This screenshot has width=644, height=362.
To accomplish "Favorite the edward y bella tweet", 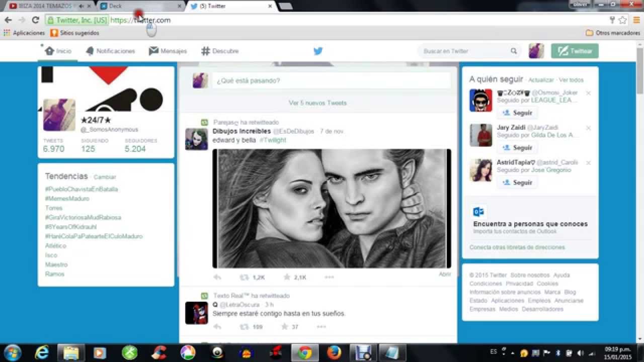I will pyautogui.click(x=287, y=277).
